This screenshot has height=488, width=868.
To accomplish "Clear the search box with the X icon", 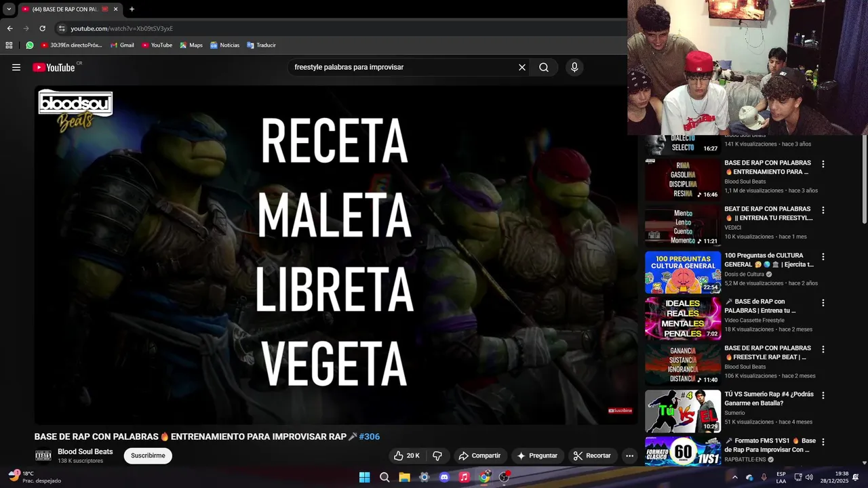I will tap(522, 67).
